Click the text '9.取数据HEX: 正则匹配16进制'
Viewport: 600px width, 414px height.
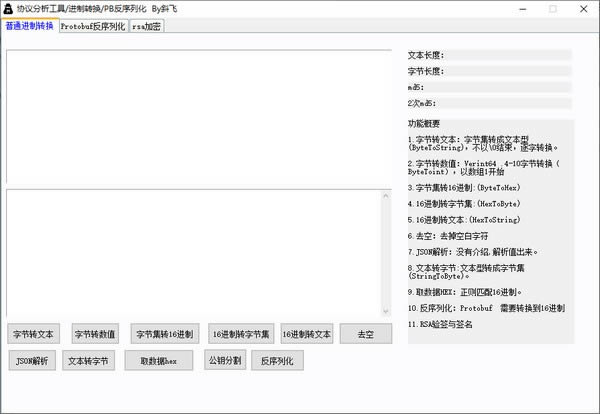pyautogui.click(x=465, y=292)
